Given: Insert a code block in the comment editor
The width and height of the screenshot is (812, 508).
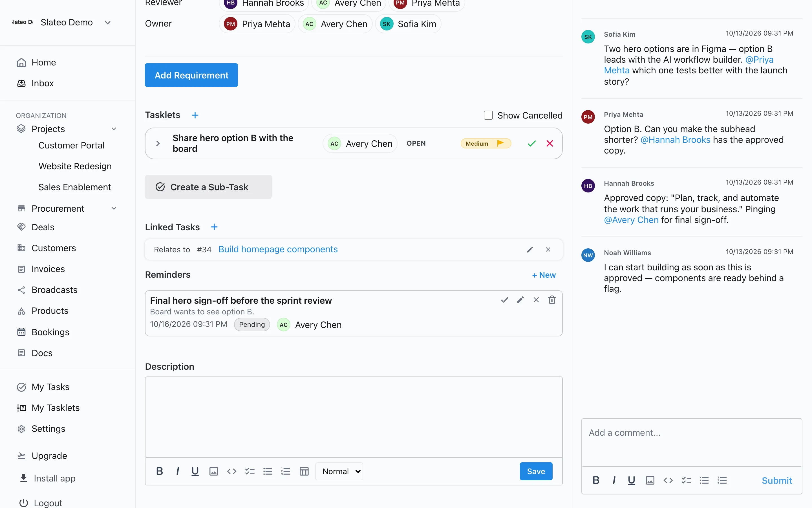Looking at the screenshot, I should [x=668, y=480].
